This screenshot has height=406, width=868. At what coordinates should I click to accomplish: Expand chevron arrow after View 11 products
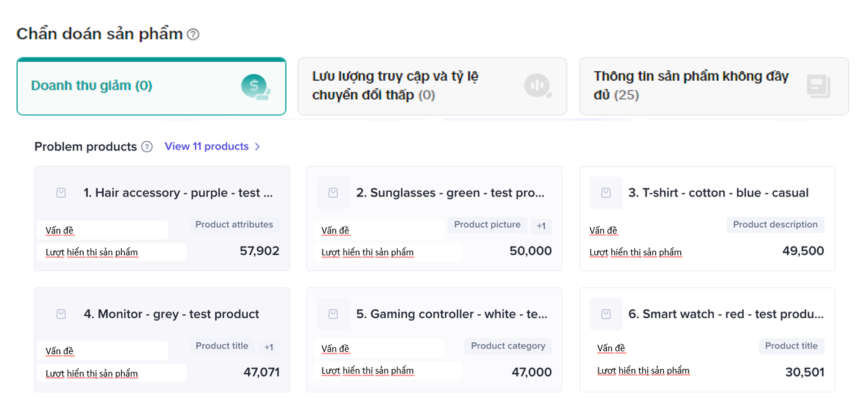(x=257, y=147)
